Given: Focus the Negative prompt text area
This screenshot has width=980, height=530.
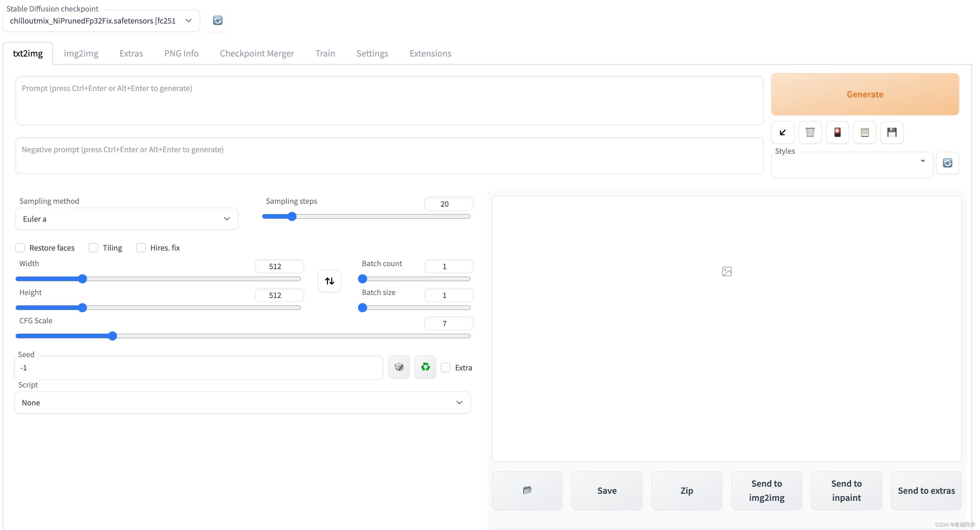Looking at the screenshot, I should pos(389,156).
